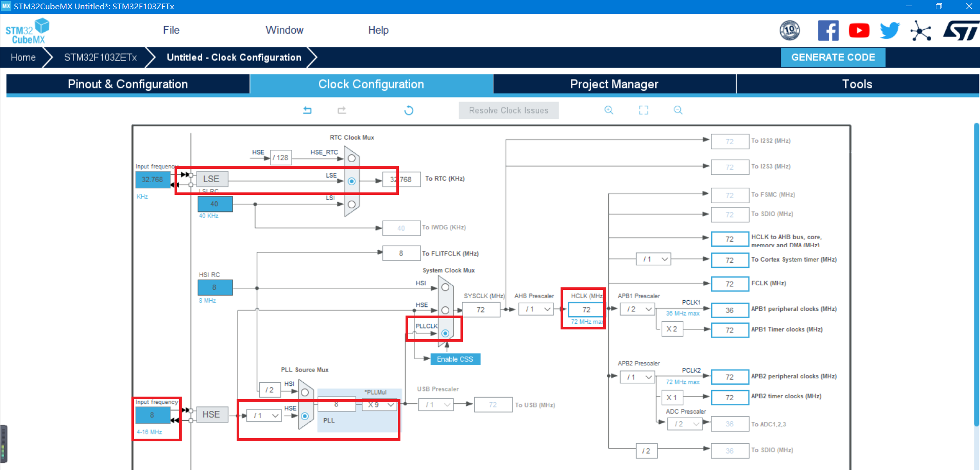980x470 pixels.
Task: Open the USB Prescaler dropdown
Action: pyautogui.click(x=436, y=405)
